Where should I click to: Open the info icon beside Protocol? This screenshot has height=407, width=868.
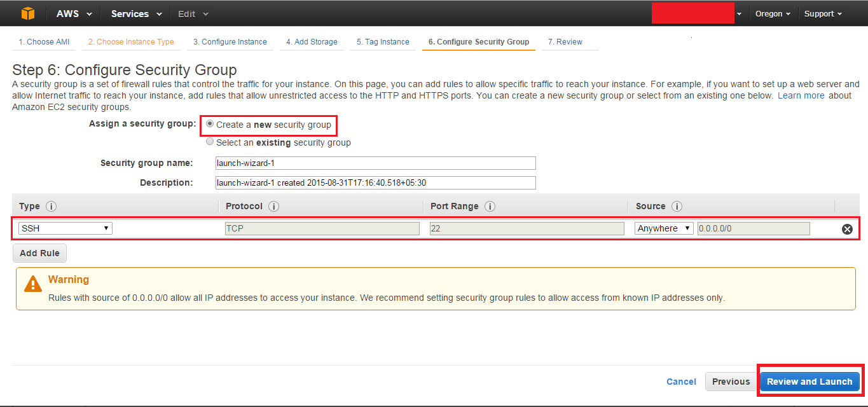(x=273, y=207)
